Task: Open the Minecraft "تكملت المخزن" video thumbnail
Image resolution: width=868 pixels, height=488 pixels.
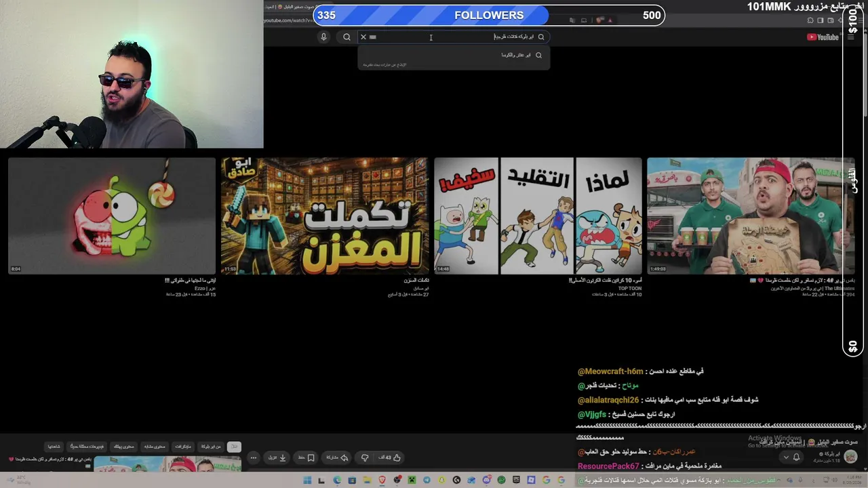Action: pyautogui.click(x=325, y=216)
